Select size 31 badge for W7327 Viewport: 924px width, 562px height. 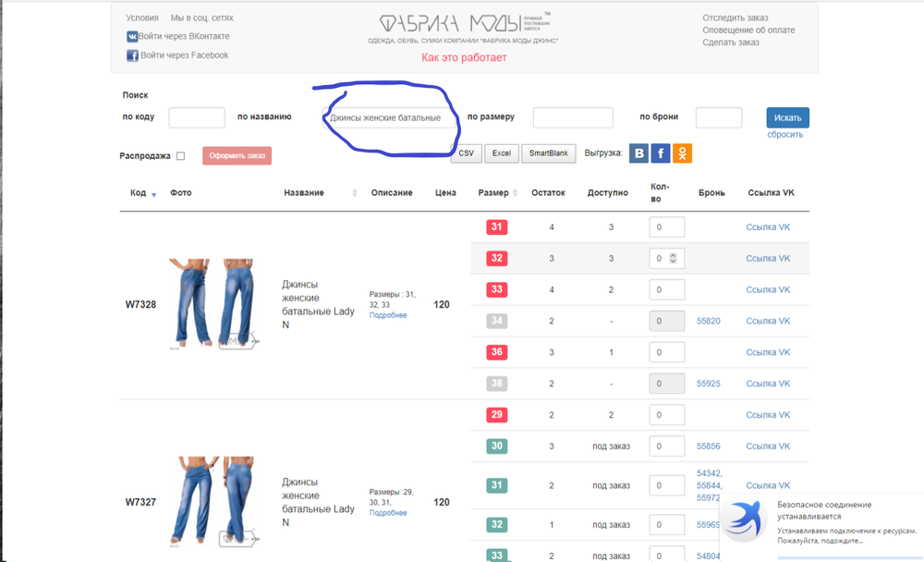coord(497,485)
